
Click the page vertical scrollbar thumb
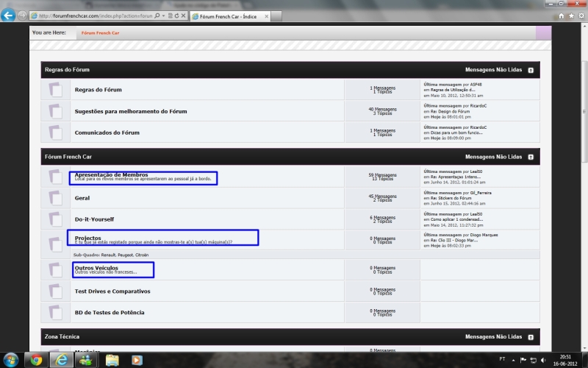[x=584, y=112]
